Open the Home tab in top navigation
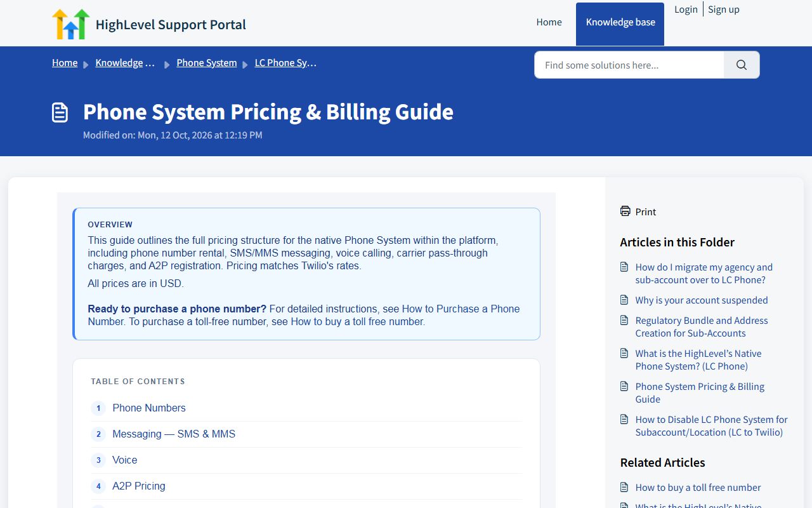The width and height of the screenshot is (812, 508). coord(549,22)
